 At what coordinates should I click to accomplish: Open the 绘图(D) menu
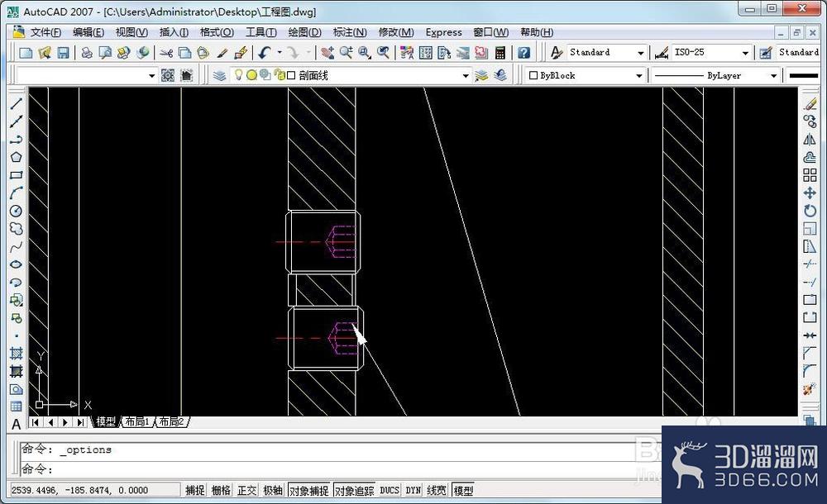coord(305,32)
